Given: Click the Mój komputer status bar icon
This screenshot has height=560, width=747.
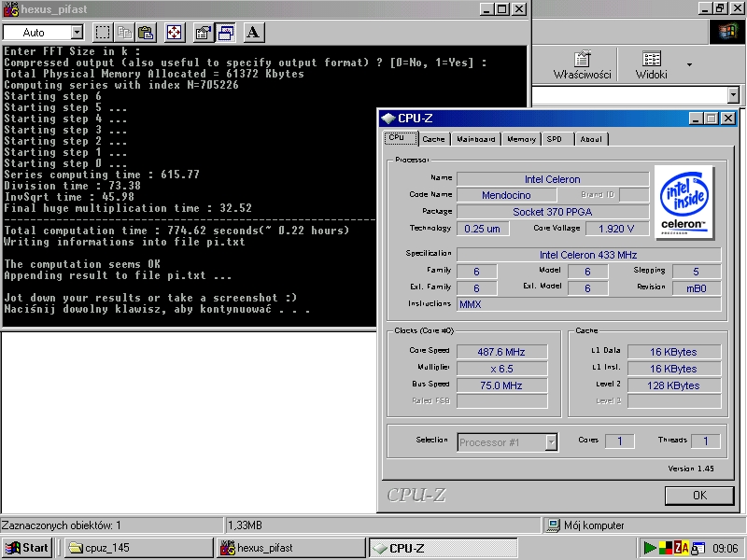Looking at the screenshot, I should pos(553,525).
